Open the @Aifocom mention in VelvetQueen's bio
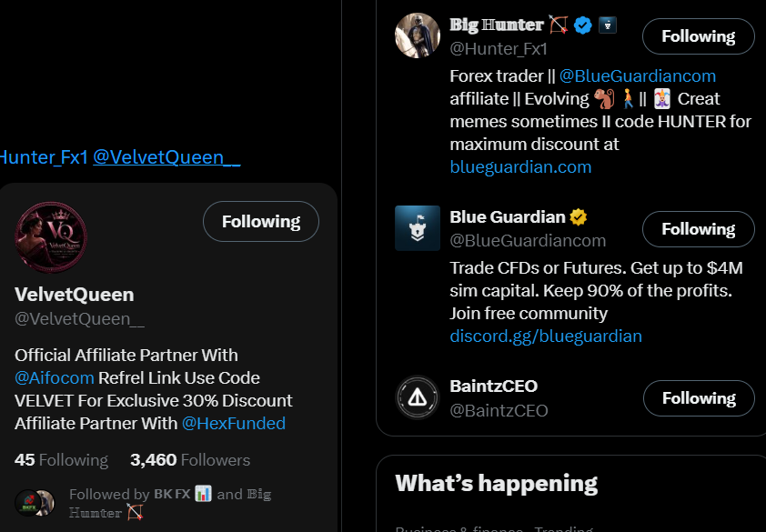 coord(55,378)
